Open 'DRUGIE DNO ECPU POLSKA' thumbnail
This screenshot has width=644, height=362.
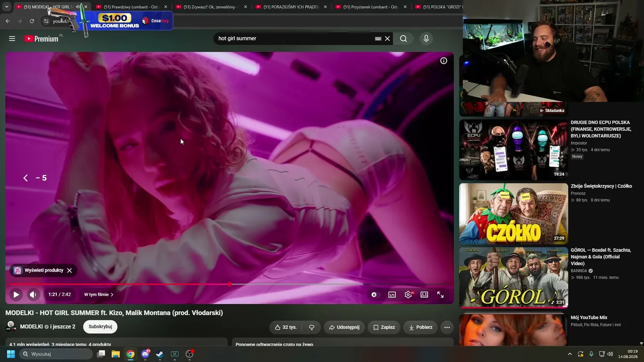513,150
